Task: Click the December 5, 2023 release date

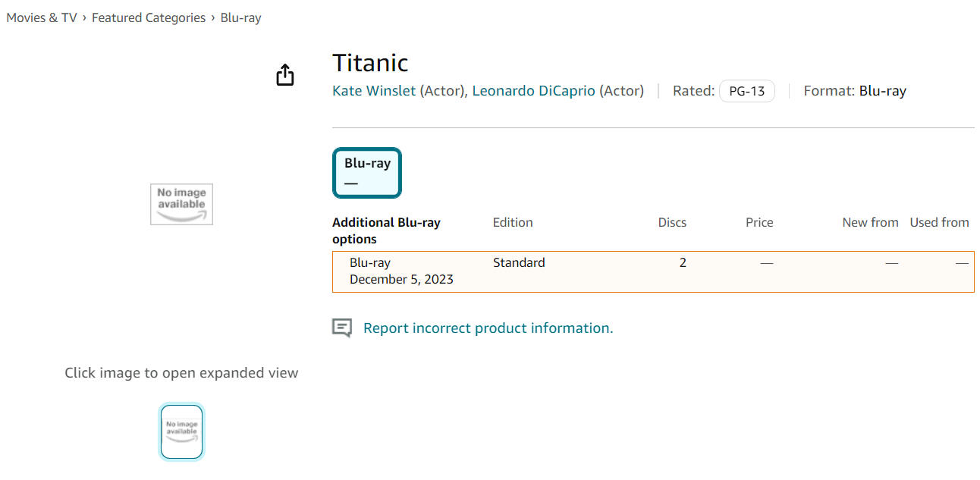Action: pos(401,280)
